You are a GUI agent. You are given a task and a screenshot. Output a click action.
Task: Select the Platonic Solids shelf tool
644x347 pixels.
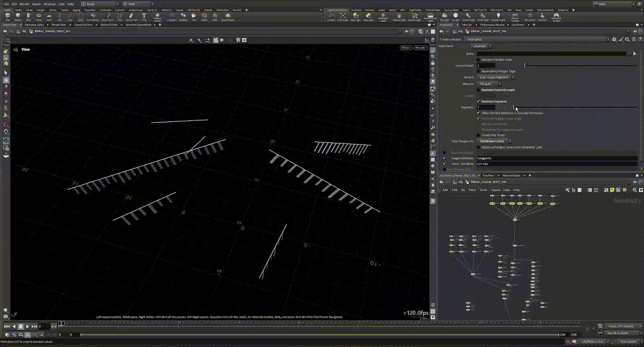[157, 17]
